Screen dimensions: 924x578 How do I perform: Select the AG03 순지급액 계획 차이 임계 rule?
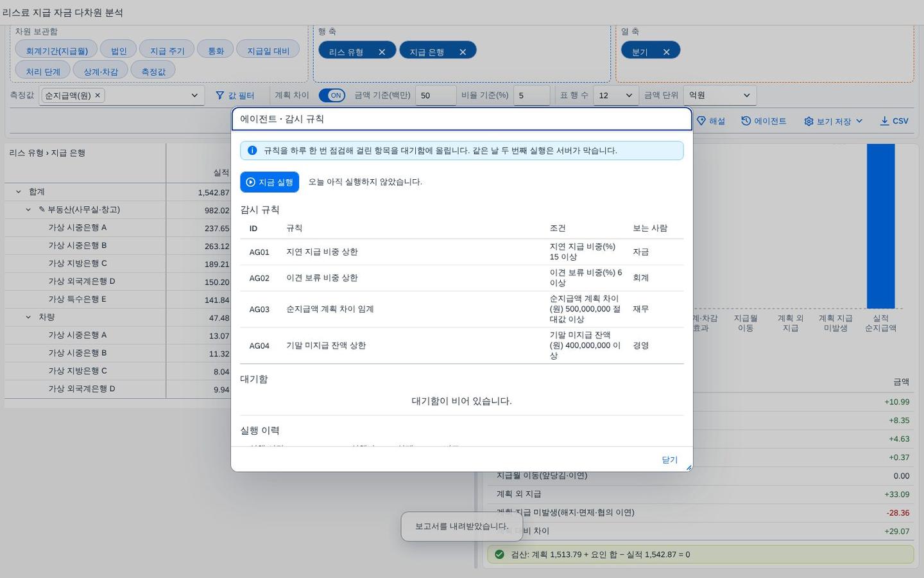(x=462, y=309)
